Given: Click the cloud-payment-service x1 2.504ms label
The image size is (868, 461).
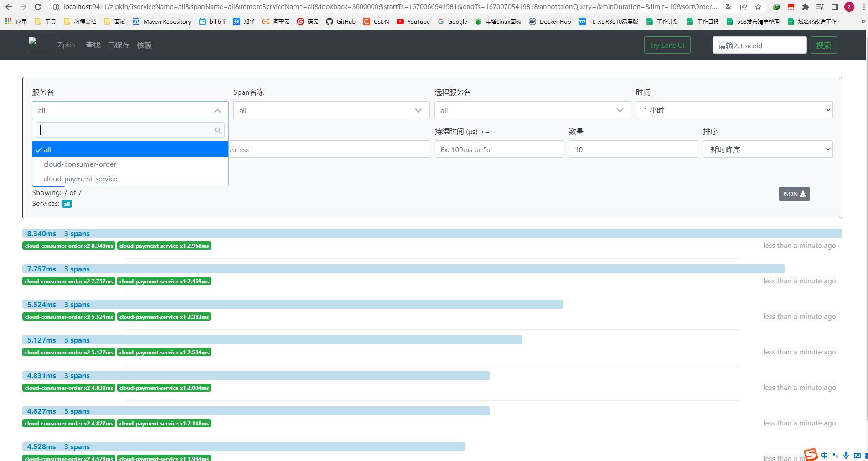Looking at the screenshot, I should coord(164,352).
